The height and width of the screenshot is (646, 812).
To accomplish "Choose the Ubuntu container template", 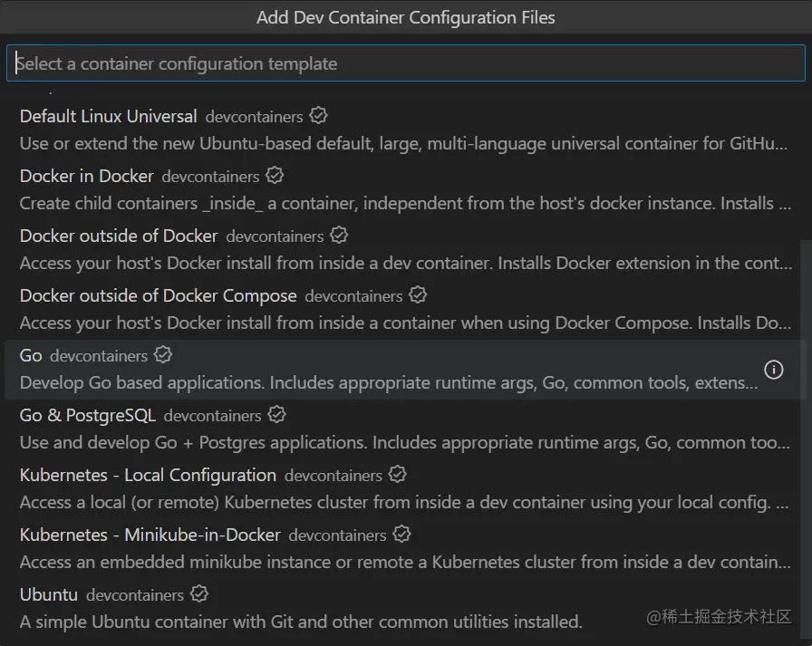I will coord(49,595).
